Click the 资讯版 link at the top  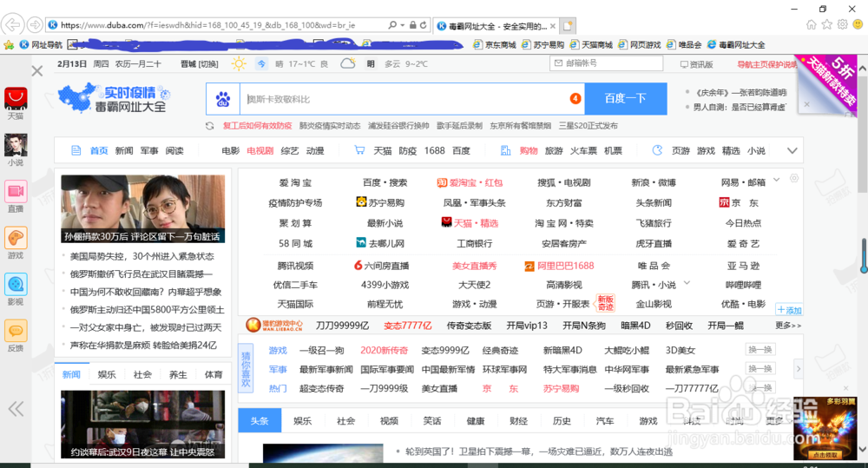696,64
